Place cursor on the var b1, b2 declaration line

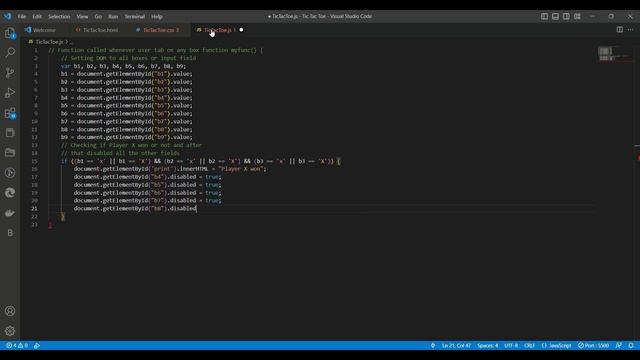point(123,66)
